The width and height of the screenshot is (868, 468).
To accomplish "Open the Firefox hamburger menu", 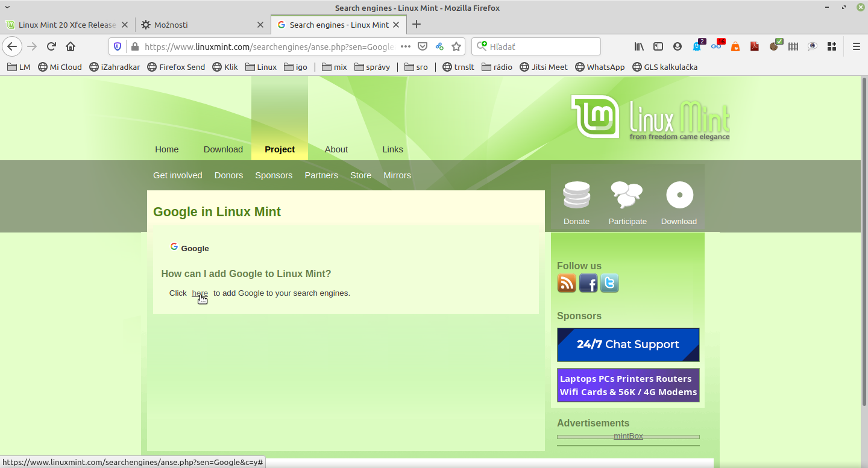I will (856, 46).
